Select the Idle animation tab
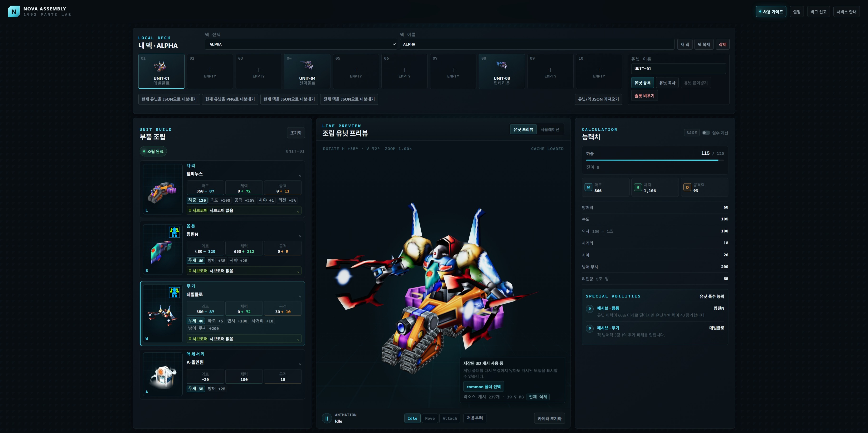This screenshot has height=433, width=868. (412, 418)
